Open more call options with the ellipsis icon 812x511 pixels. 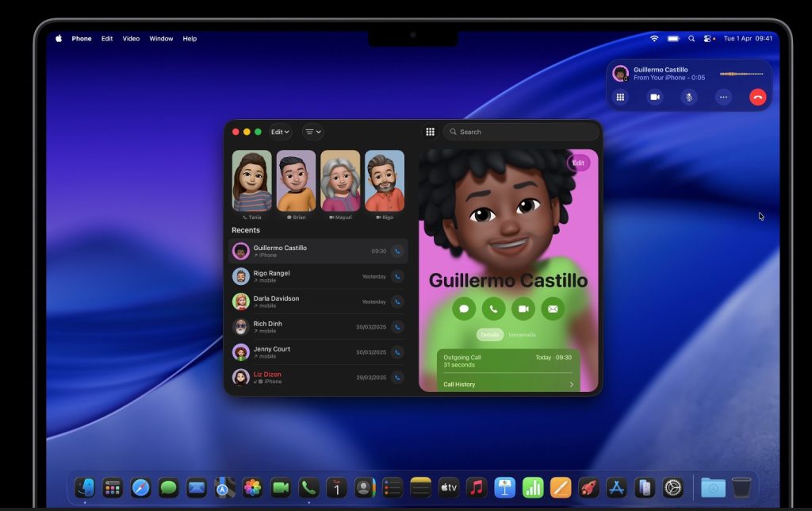click(x=723, y=97)
